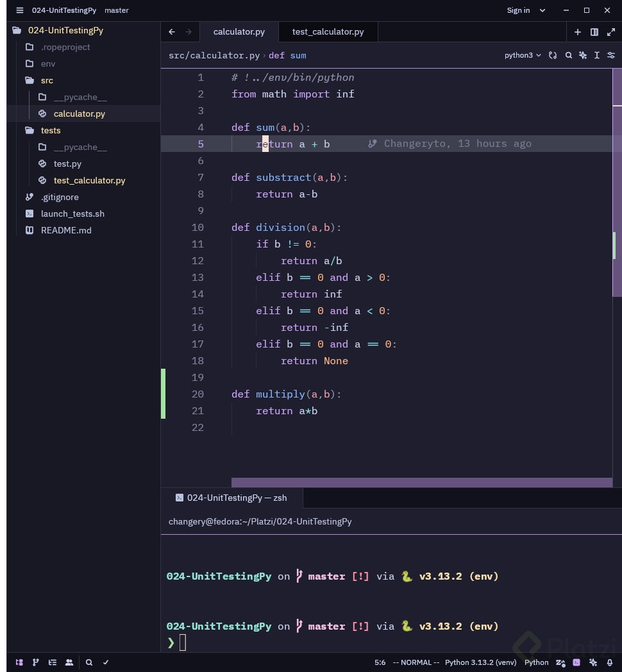
Task: Select the 024-UnitTestingPy — zsh terminal tab
Action: [x=232, y=498]
